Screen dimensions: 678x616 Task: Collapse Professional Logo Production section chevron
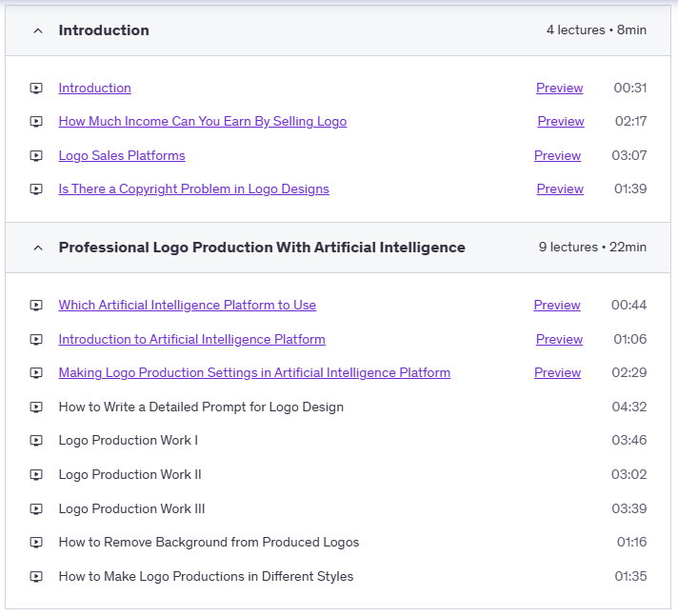pos(38,248)
